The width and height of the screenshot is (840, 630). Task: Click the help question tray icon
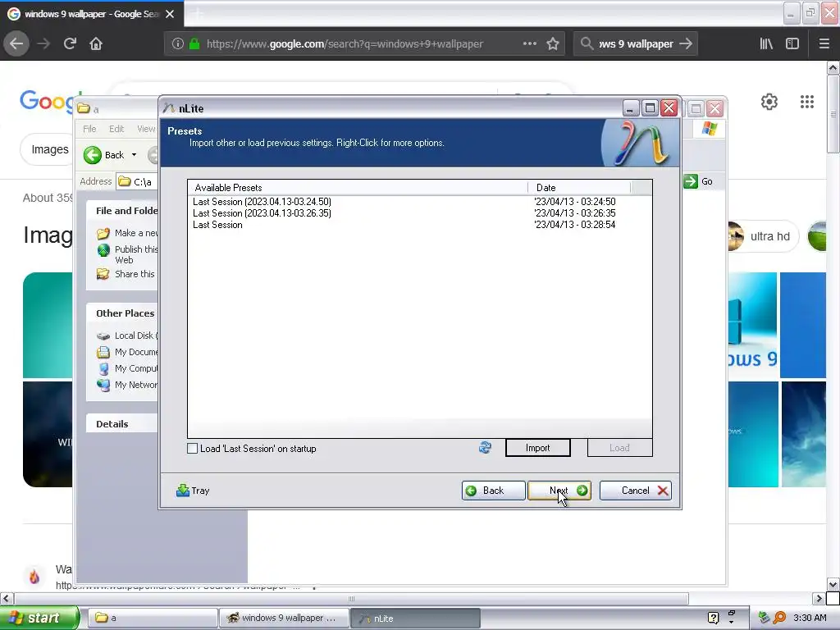click(713, 618)
